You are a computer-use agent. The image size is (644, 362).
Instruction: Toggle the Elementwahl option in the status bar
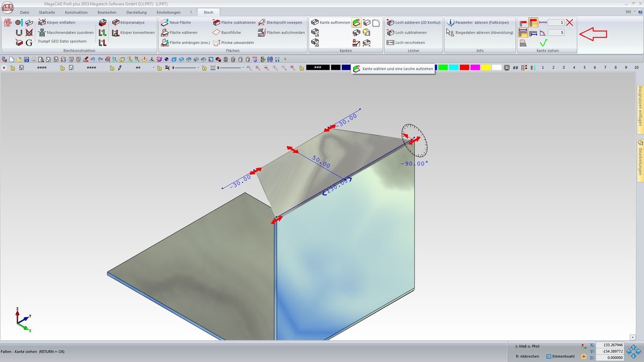[x=548, y=356]
